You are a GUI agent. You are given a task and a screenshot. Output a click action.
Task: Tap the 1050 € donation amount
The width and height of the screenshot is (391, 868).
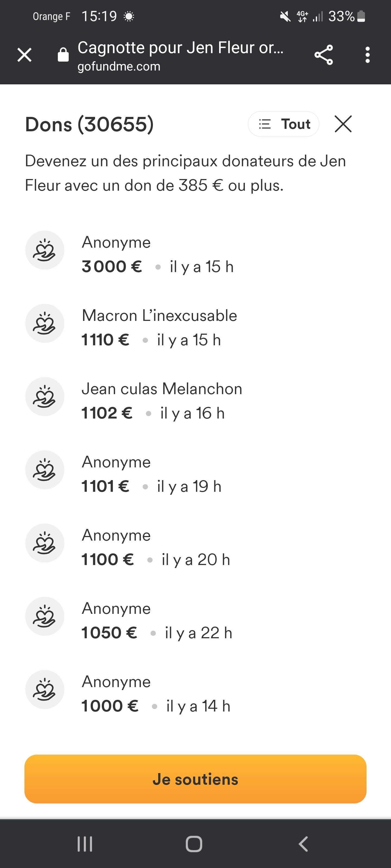click(x=109, y=633)
